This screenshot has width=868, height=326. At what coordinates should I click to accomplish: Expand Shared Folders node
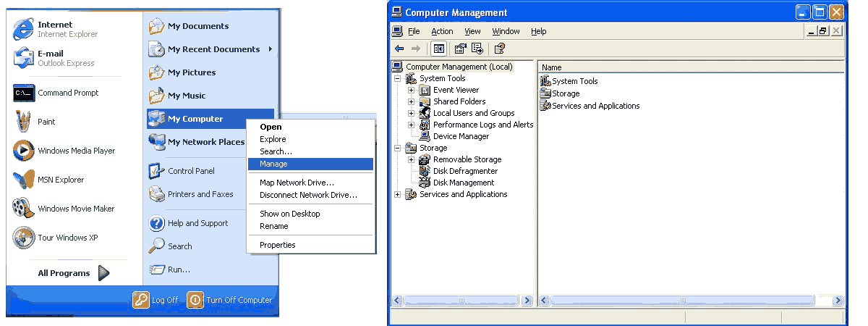(x=411, y=101)
